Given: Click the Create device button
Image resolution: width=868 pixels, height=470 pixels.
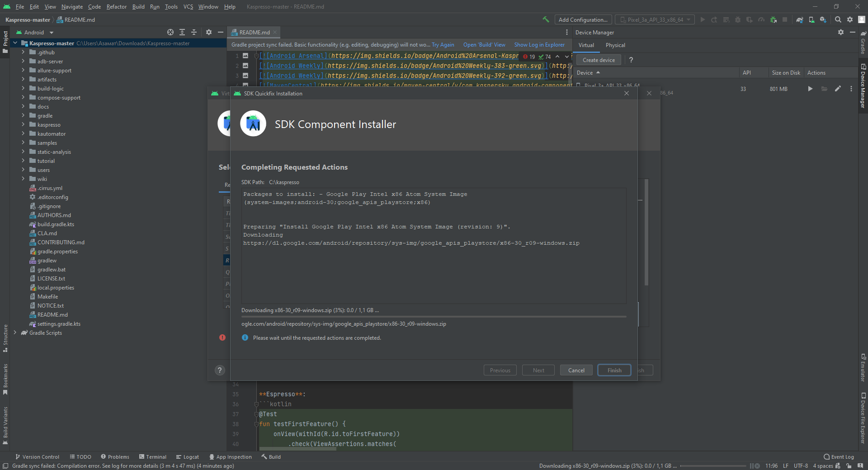Looking at the screenshot, I should pos(599,60).
